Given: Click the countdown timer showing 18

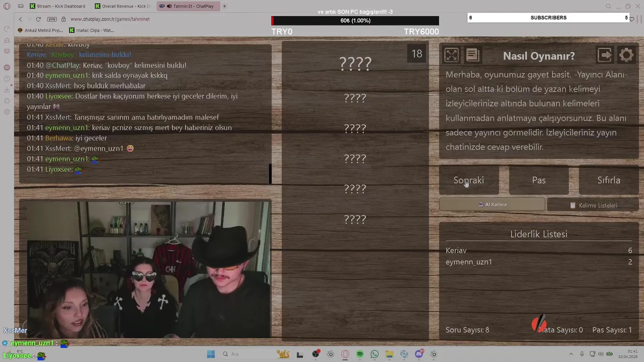Looking at the screenshot, I should 417,54.
